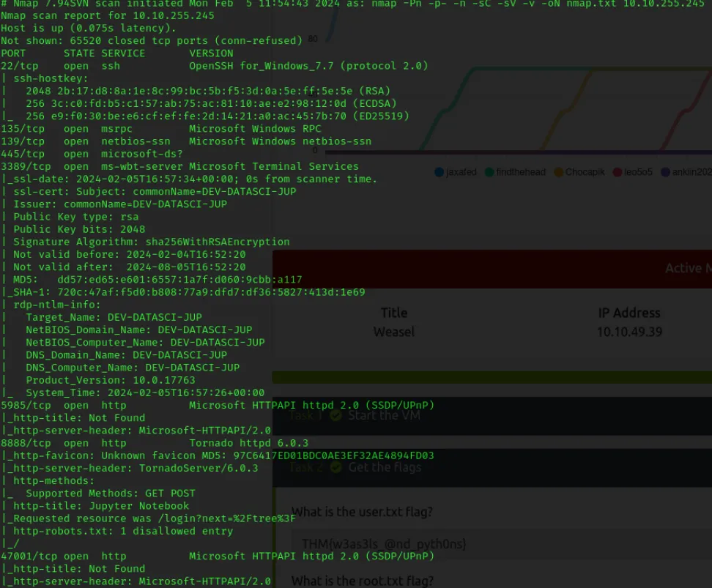
Task: Toggle the green findthehead legend marker
Action: (489, 172)
